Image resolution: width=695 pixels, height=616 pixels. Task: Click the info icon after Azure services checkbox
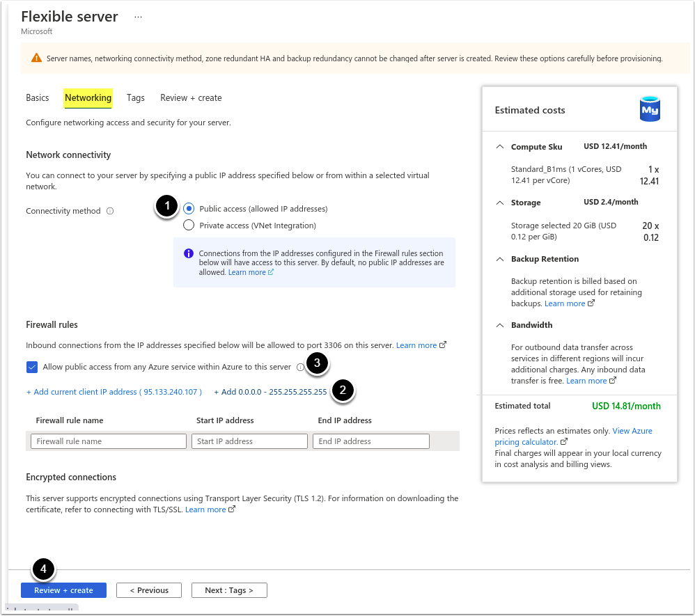tap(300, 367)
